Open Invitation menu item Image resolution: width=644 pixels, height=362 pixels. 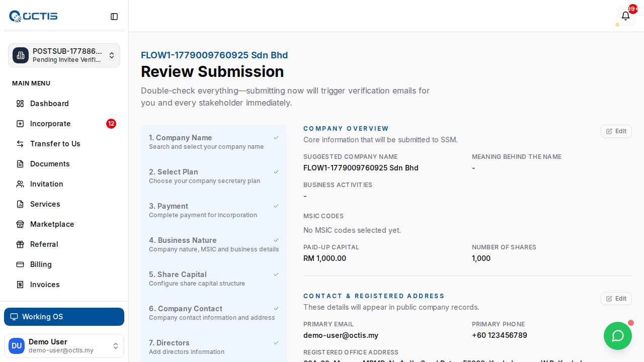64,184
